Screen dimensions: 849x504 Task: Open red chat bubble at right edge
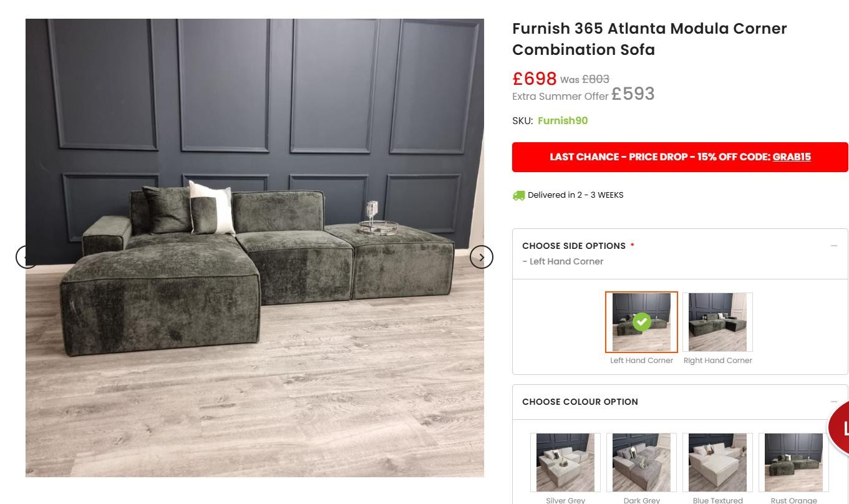839,427
